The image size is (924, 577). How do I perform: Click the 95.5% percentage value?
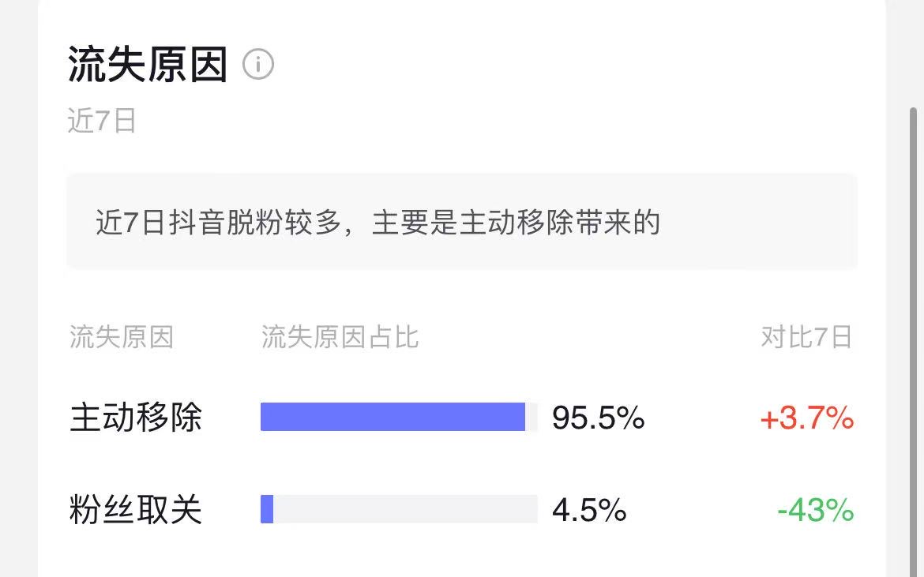point(598,418)
